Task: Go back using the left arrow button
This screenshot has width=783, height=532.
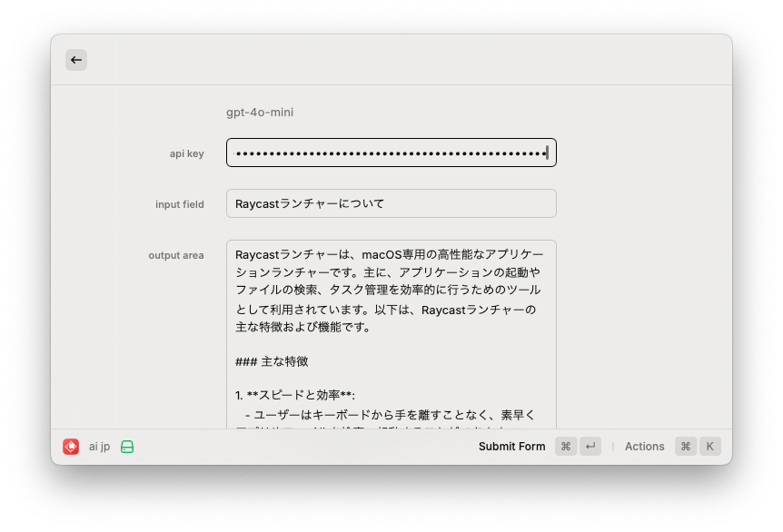Action: coord(76,60)
